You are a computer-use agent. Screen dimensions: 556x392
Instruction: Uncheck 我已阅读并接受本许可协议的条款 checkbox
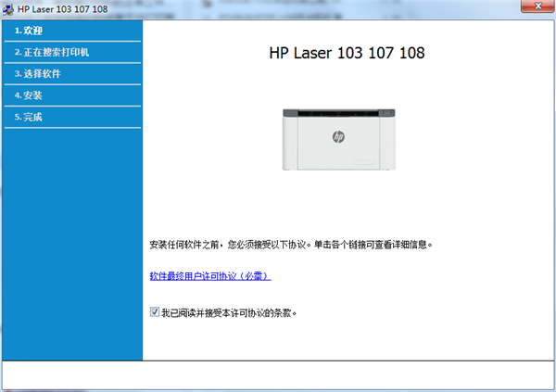pos(155,311)
